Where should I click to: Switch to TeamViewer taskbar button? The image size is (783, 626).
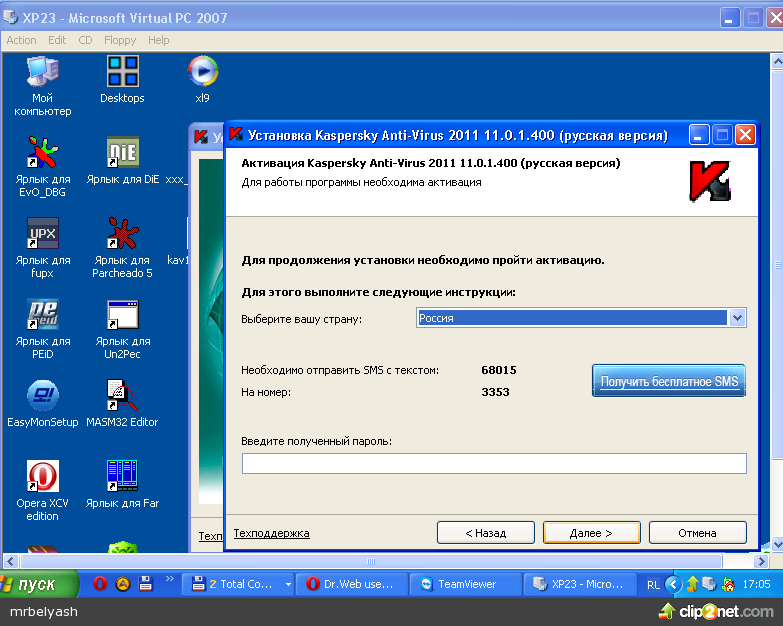(465, 584)
